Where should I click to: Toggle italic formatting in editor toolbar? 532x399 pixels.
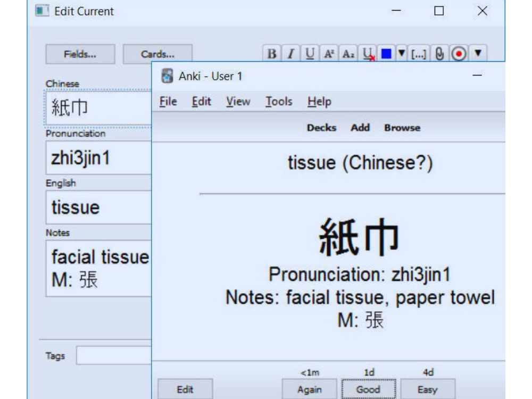291,54
